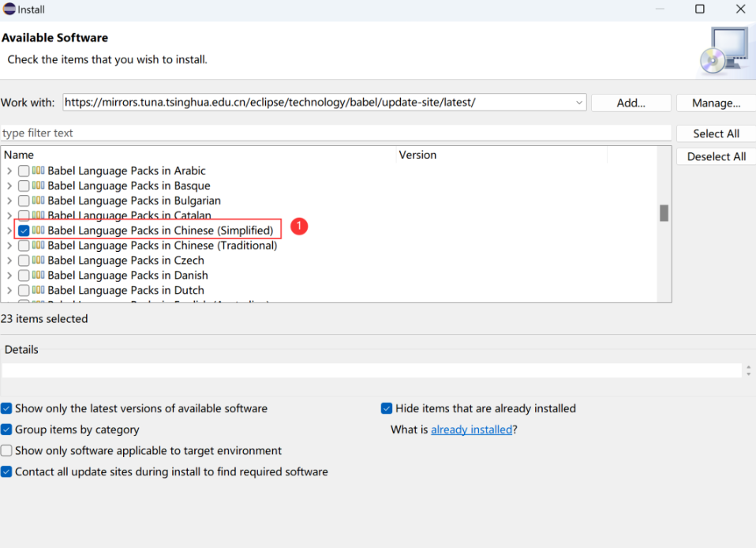Select 'Babel Language Packs in Chinese (Traditional)' row

point(163,246)
